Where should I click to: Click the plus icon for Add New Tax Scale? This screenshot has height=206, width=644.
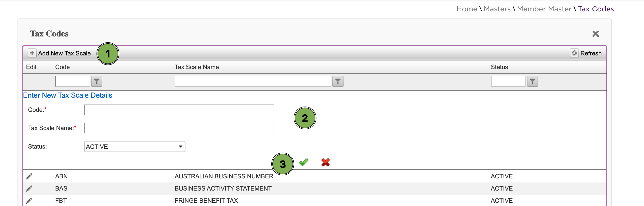[32, 53]
